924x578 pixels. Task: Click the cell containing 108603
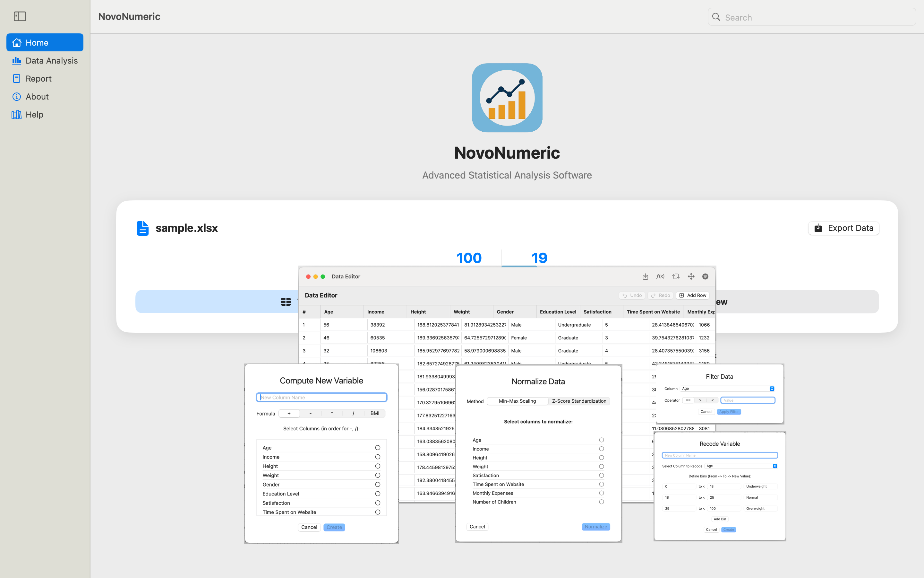[390, 351]
